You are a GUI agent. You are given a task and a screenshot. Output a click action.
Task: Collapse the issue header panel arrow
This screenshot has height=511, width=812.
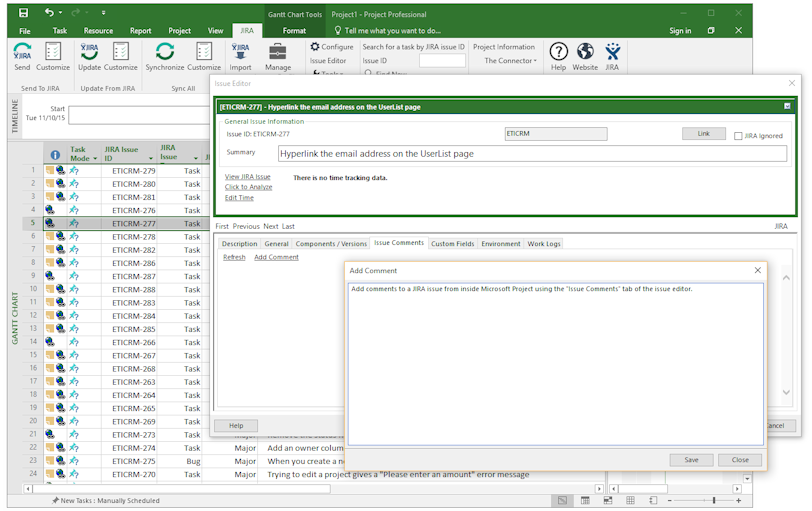click(x=787, y=106)
